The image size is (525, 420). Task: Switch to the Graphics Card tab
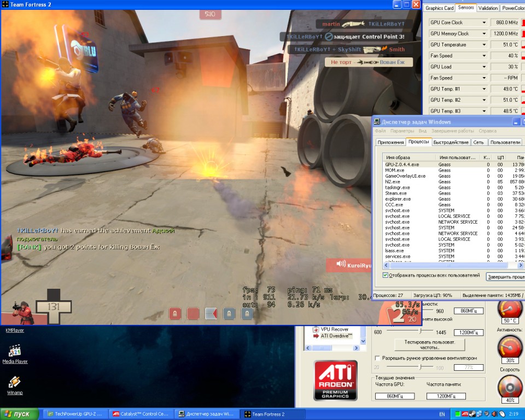(439, 8)
